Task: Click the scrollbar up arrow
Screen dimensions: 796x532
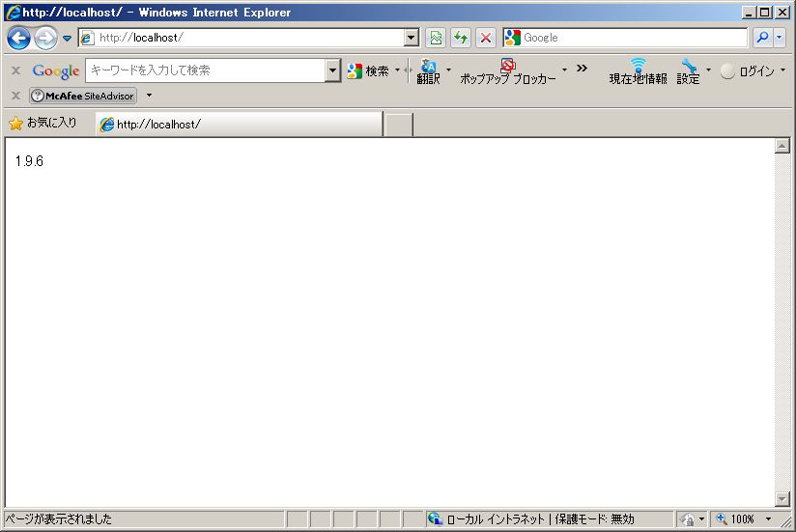Action: pyautogui.click(x=782, y=146)
